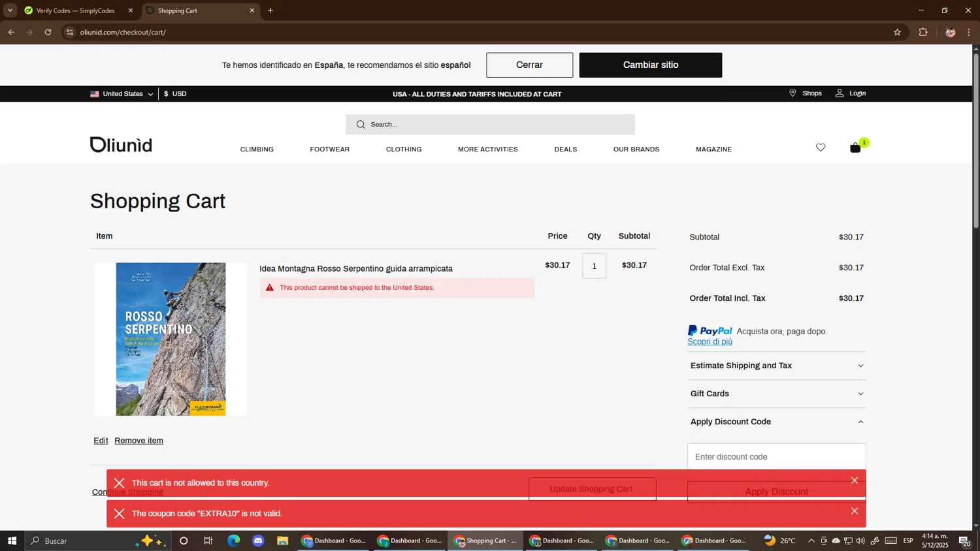The width and height of the screenshot is (980, 551).
Task: Click the PayPal 'Scopri di più' link
Action: (710, 341)
